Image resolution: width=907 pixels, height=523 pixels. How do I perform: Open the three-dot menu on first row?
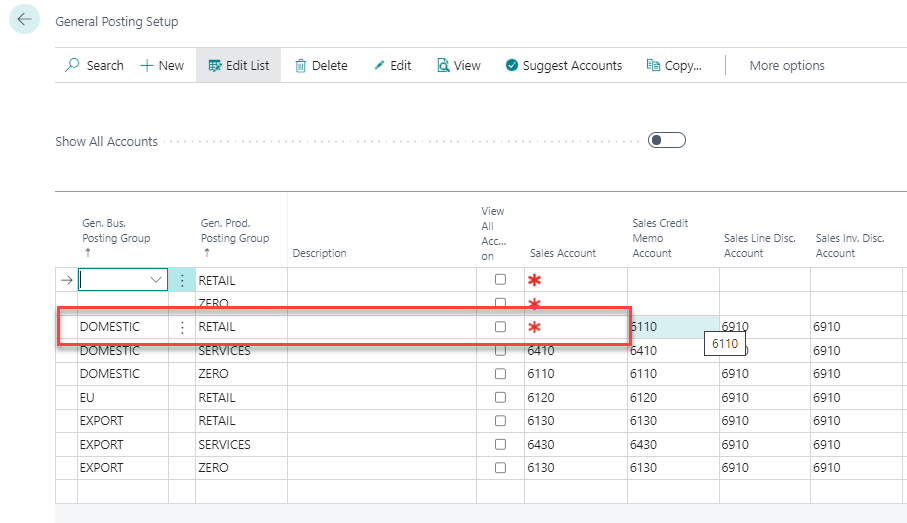(x=182, y=281)
